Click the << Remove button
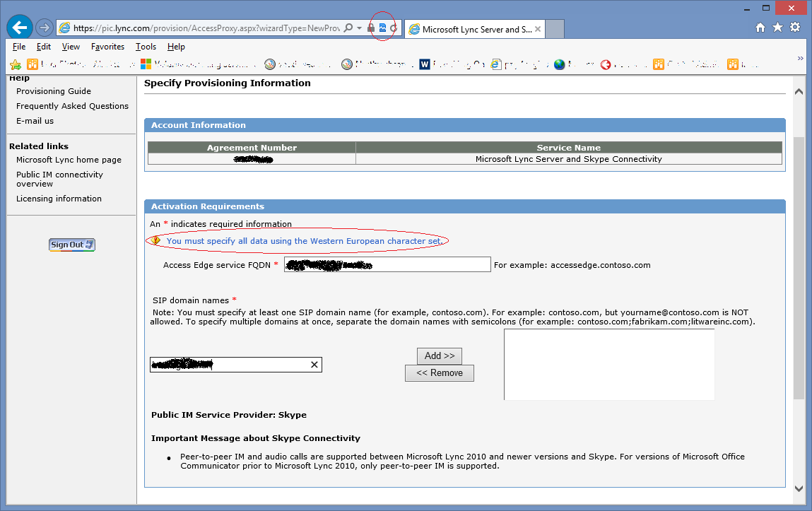 coord(439,372)
